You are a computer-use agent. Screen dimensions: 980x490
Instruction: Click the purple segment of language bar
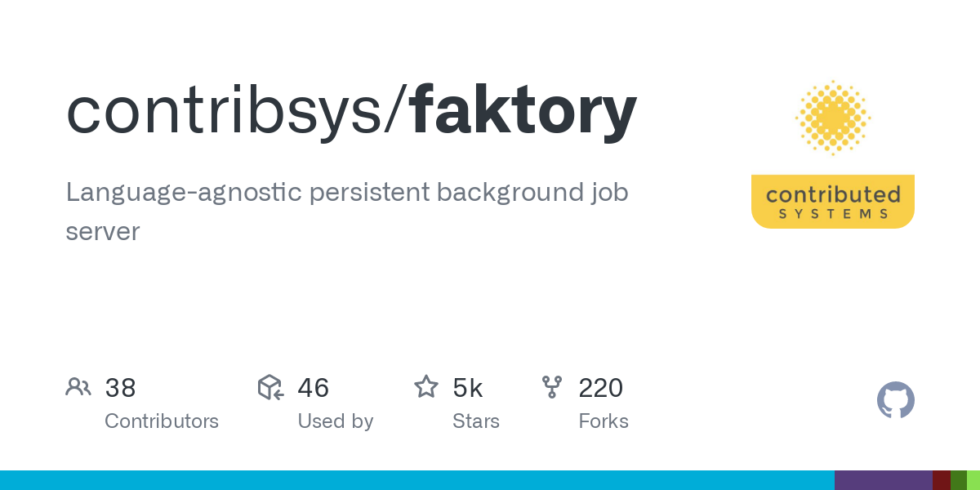click(x=883, y=480)
